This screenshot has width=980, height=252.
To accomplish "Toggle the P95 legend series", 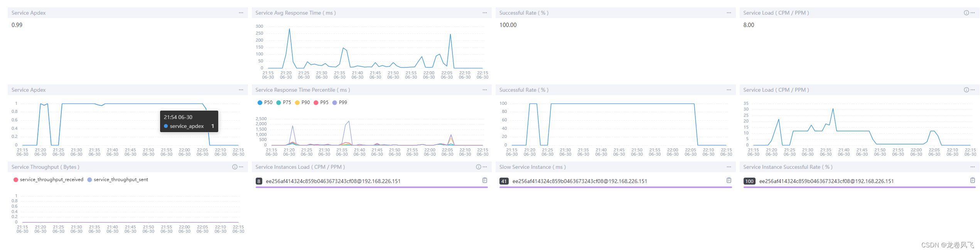I will [x=321, y=102].
